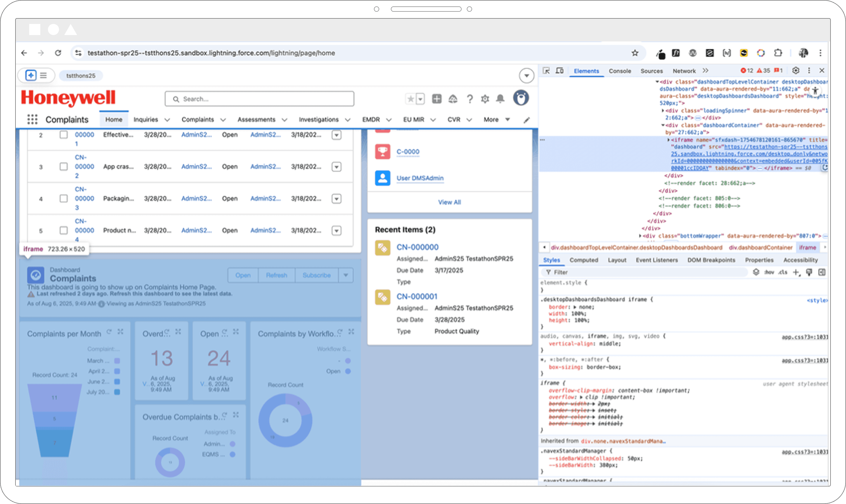Click the Open workflow legend swatch
Image resolution: width=846 pixels, height=504 pixels.
(348, 371)
